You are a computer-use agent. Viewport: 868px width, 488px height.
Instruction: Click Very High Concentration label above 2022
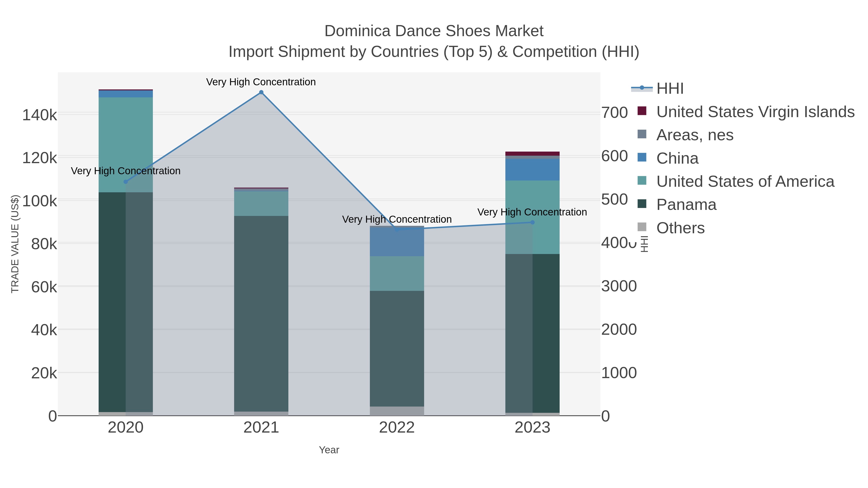tap(397, 219)
